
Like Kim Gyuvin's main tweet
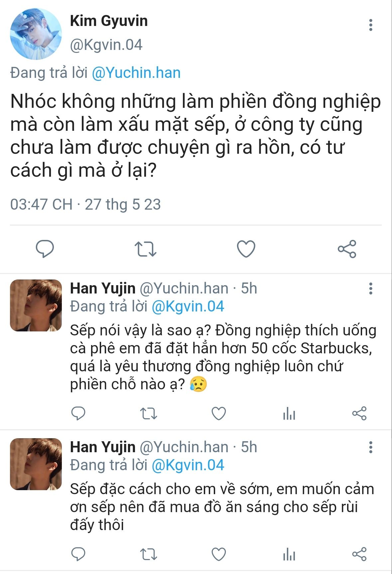[x=246, y=249]
